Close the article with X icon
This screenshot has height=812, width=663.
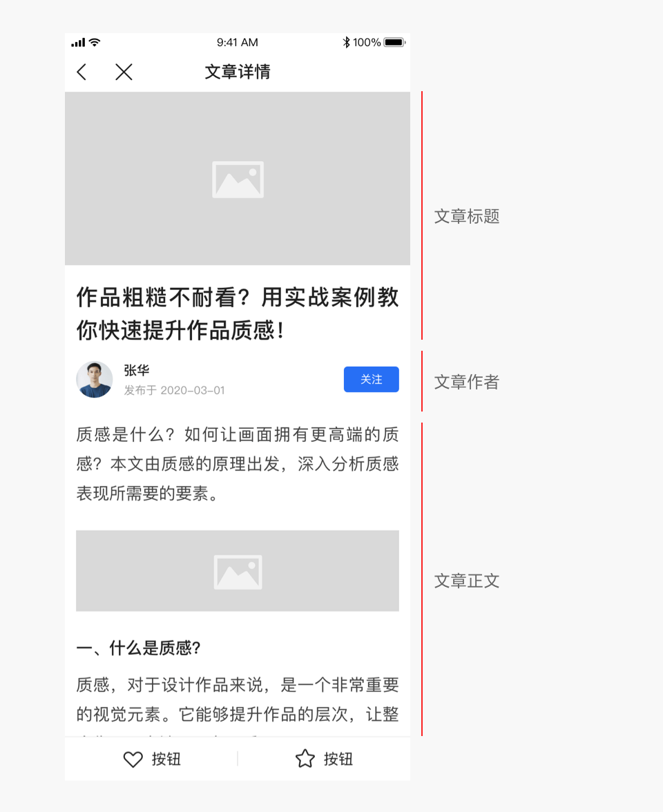point(124,72)
